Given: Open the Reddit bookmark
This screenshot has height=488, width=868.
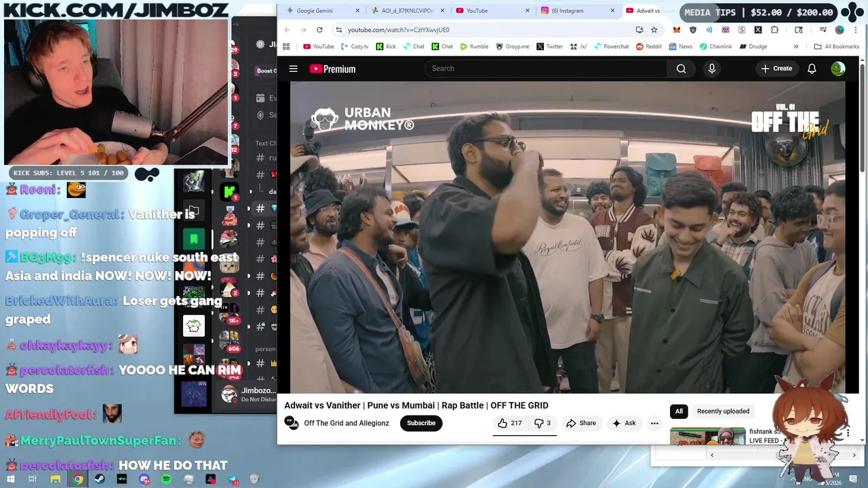Looking at the screenshot, I should 648,47.
